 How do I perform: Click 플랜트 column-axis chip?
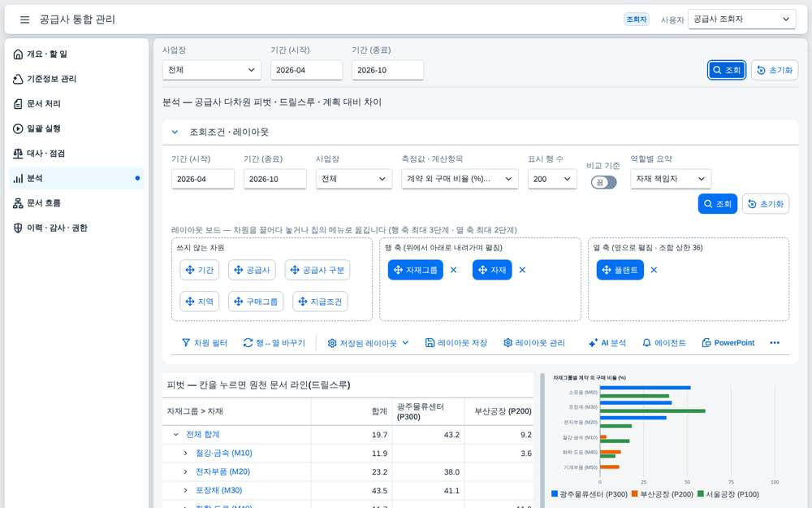[620, 270]
